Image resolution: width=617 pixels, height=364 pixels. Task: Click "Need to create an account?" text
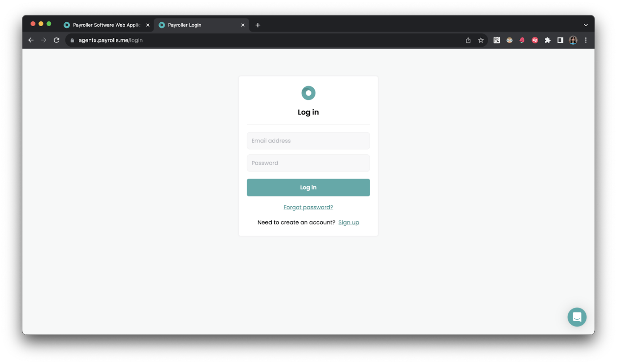296,222
